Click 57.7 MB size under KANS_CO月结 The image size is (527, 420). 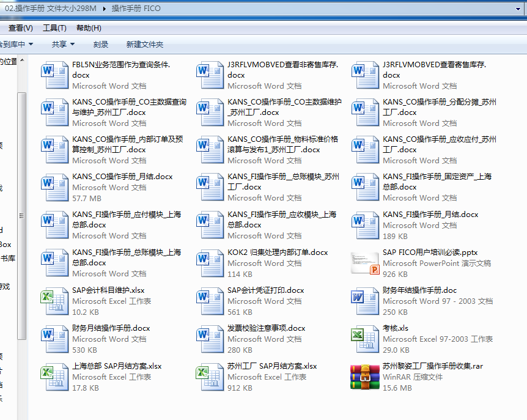point(87,198)
